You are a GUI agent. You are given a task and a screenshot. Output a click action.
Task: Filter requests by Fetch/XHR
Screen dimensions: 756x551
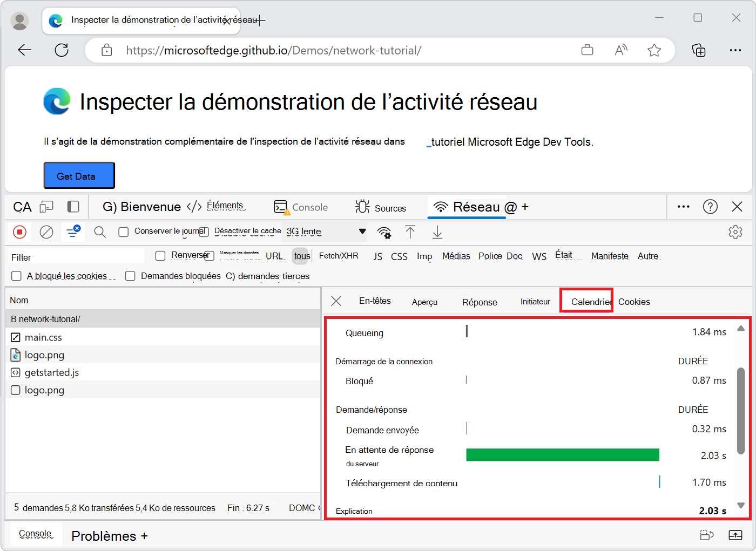[339, 256]
